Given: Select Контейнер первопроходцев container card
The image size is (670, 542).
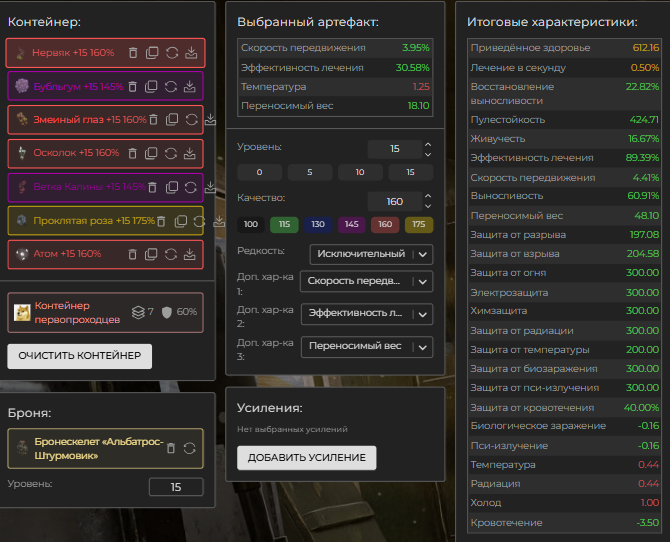Looking at the screenshot, I should (105, 313).
